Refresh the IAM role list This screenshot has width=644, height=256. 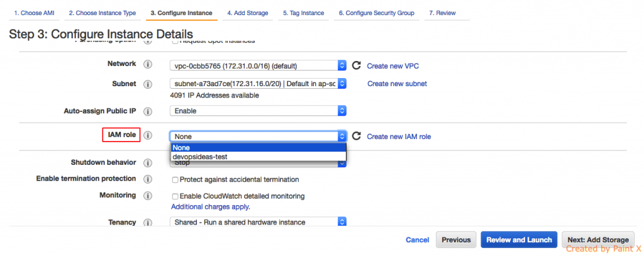coord(357,136)
